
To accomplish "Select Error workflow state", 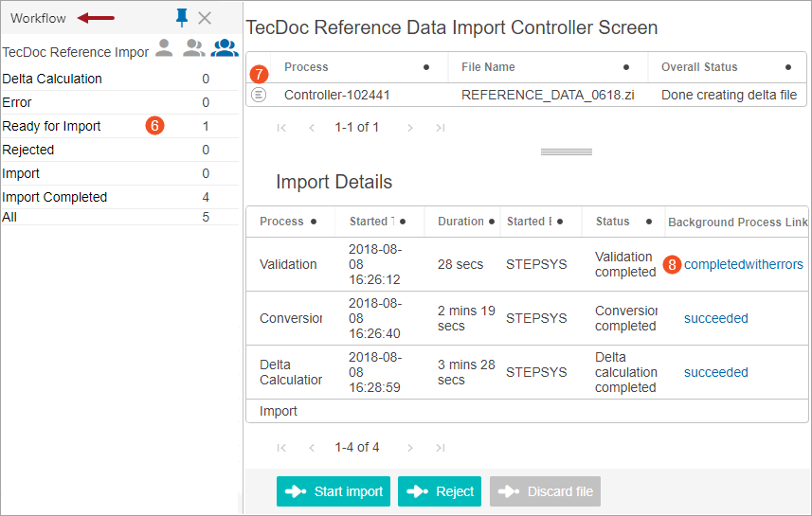I will [x=120, y=102].
